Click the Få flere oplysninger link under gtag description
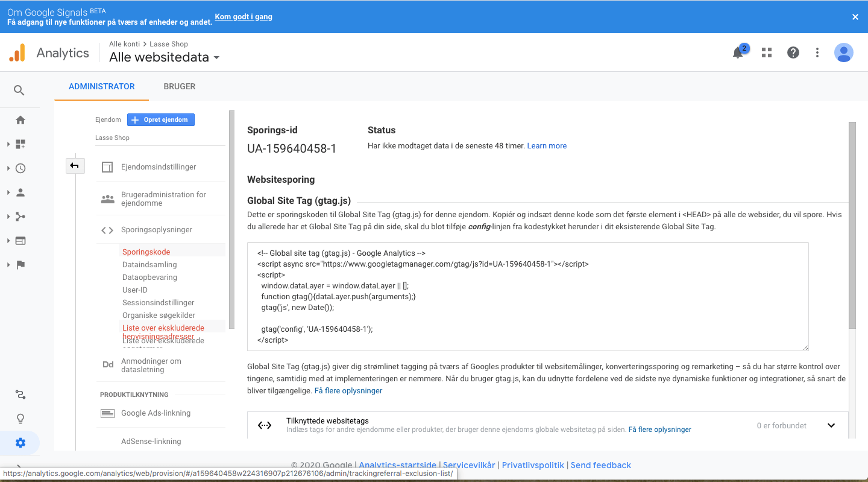Screen dimensions: 868x482 [x=348, y=391]
